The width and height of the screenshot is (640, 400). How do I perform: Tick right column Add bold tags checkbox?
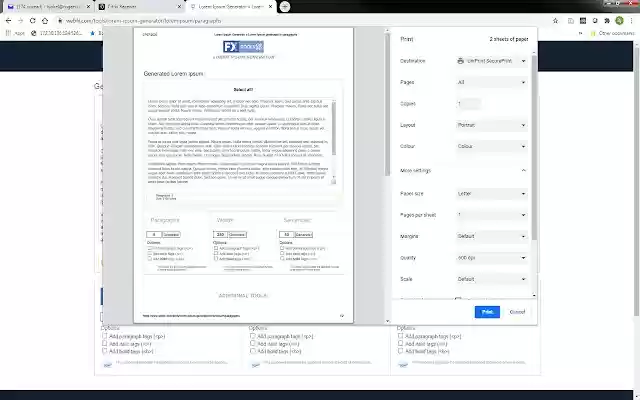point(400,351)
